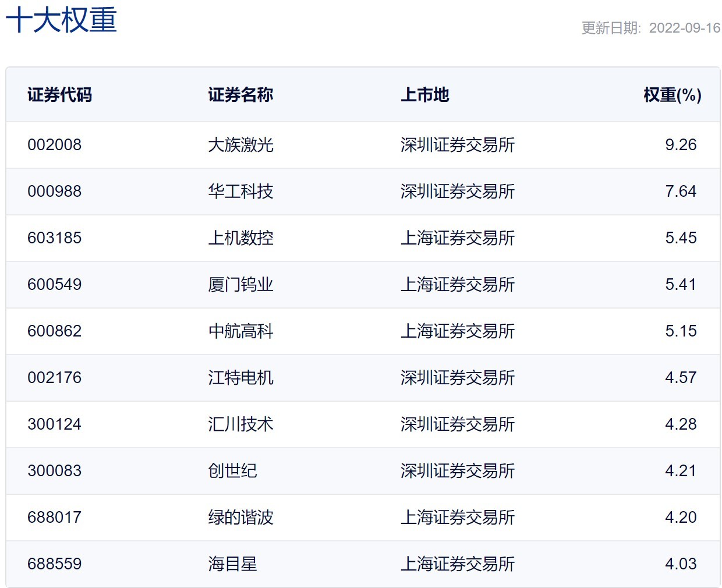The image size is (722, 588).
Task: Click the stock name 绿的谐波
Action: click(x=240, y=518)
